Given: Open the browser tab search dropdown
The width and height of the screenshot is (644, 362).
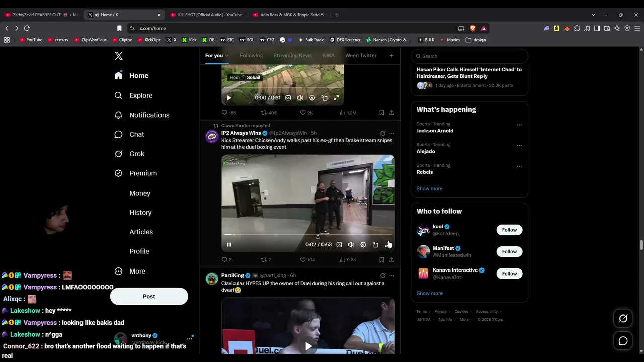Looking at the screenshot, I should point(593,15).
